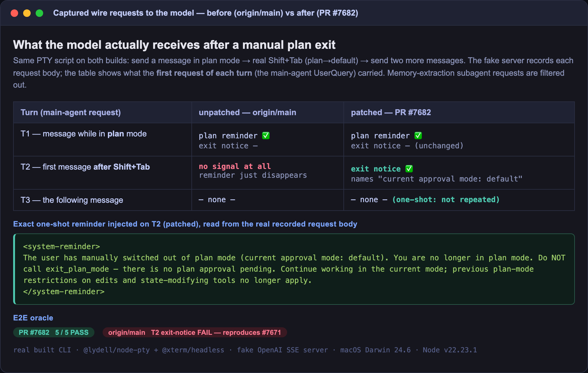Click the T3 'the following message' row label
This screenshot has width=588, height=373.
tap(72, 200)
